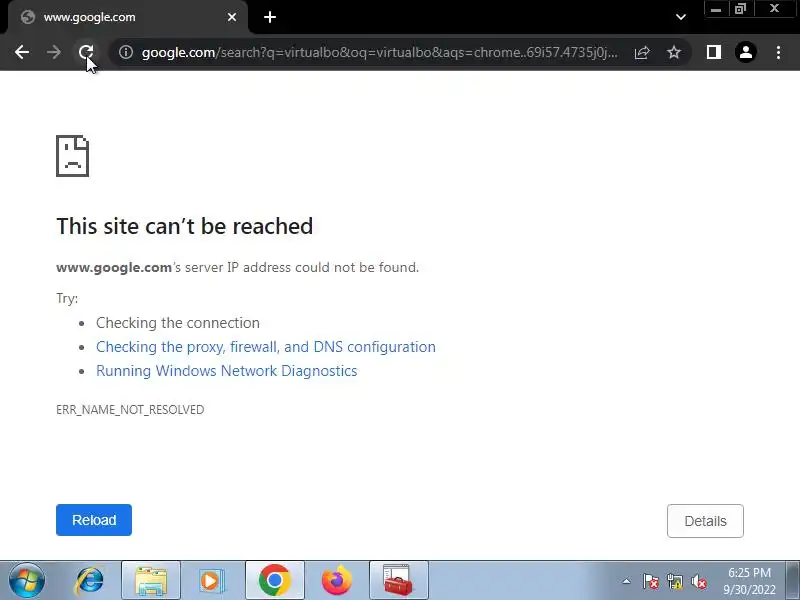The image size is (800, 600).
Task: Click the Show desktop strip
Action: tap(792, 580)
